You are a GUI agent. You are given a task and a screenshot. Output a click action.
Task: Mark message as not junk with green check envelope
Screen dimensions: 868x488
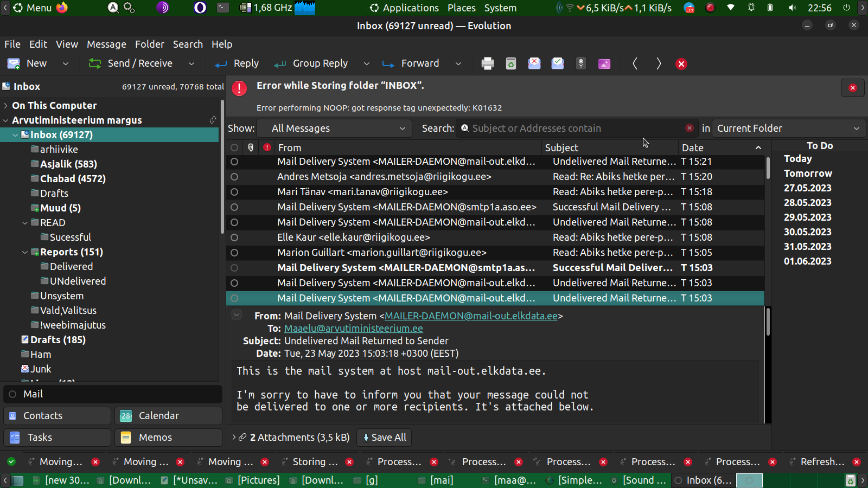(557, 63)
